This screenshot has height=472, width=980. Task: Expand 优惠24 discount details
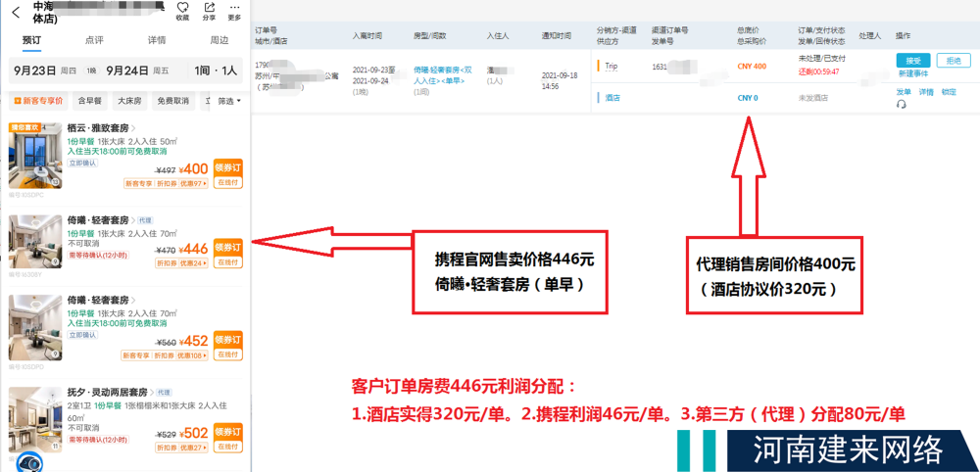(x=192, y=263)
